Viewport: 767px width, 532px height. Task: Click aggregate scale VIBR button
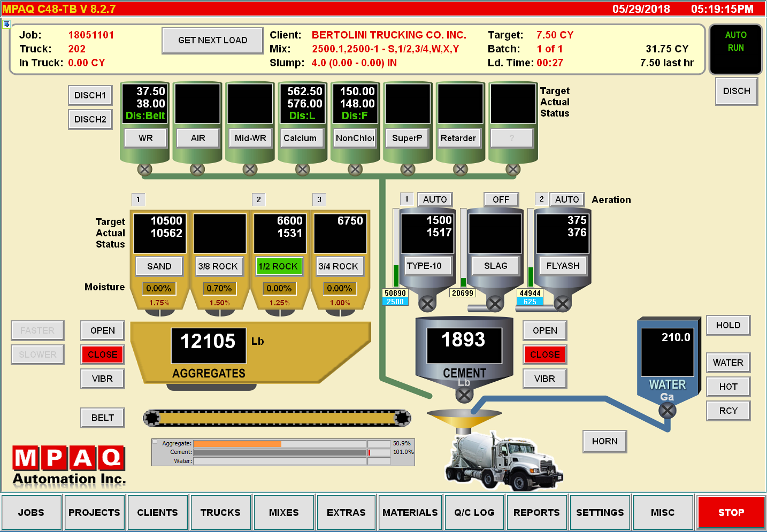pos(103,379)
